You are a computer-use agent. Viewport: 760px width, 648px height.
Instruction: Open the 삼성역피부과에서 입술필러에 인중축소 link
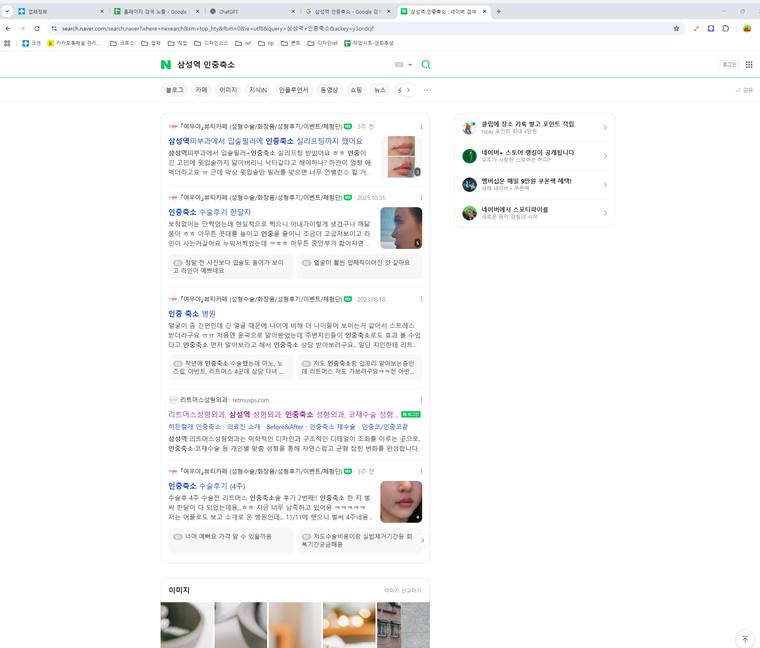pos(265,141)
